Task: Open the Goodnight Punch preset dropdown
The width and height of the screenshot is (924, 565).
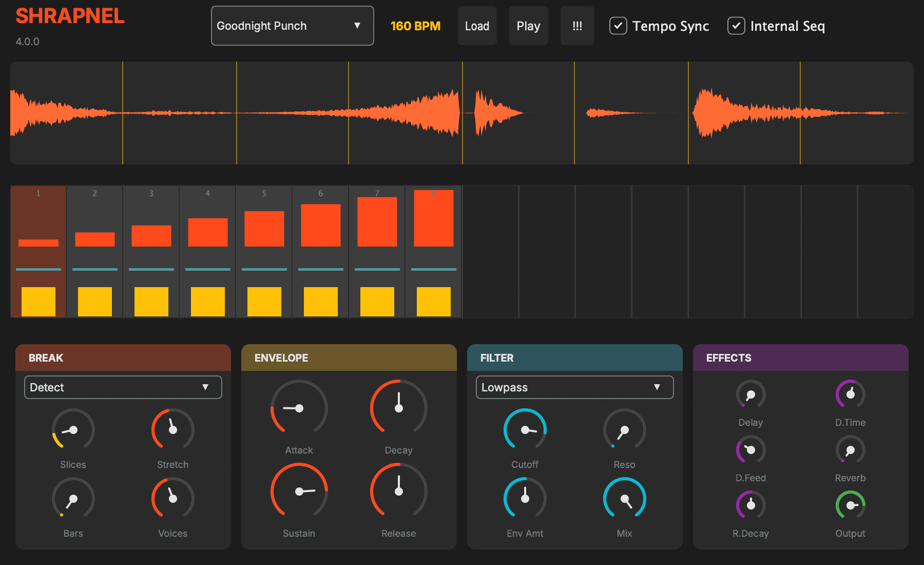Action: [292, 26]
